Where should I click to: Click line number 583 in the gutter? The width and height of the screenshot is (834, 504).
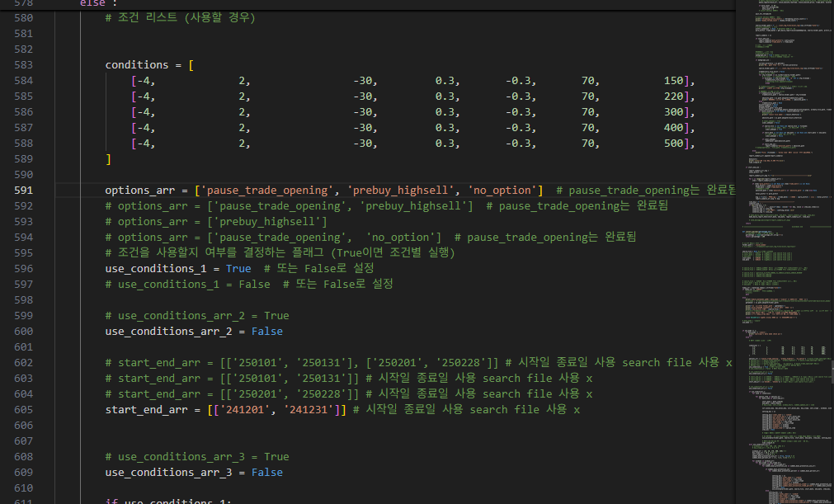pos(23,65)
